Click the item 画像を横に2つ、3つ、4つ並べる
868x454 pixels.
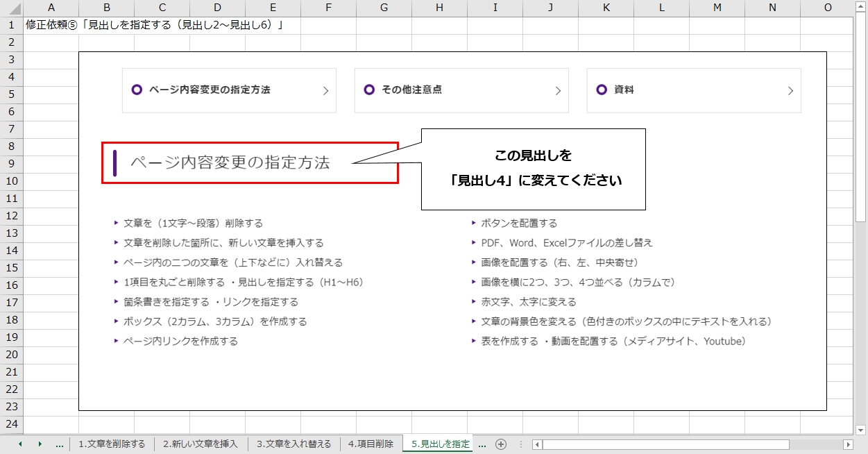pyautogui.click(x=578, y=283)
